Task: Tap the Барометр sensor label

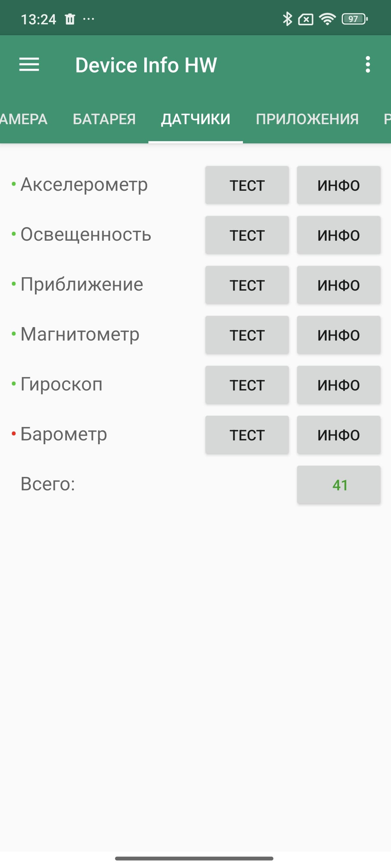Action: 64,434
